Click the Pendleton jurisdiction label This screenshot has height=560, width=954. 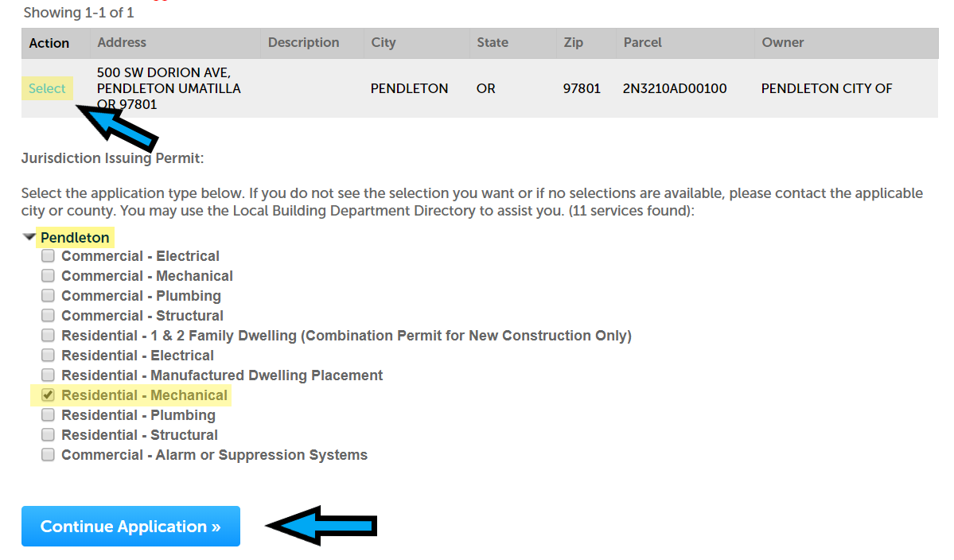click(x=75, y=237)
